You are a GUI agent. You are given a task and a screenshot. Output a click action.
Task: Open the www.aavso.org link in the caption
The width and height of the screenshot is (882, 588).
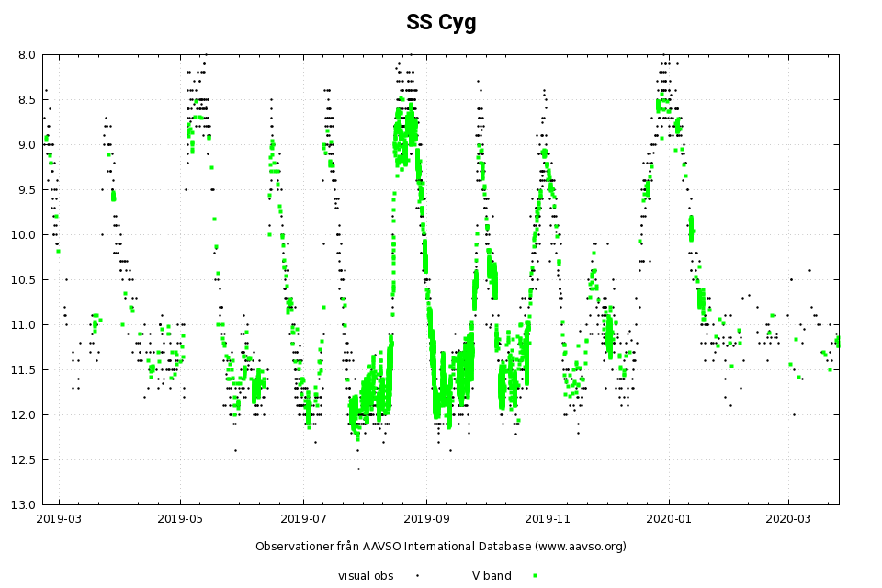coord(578,547)
